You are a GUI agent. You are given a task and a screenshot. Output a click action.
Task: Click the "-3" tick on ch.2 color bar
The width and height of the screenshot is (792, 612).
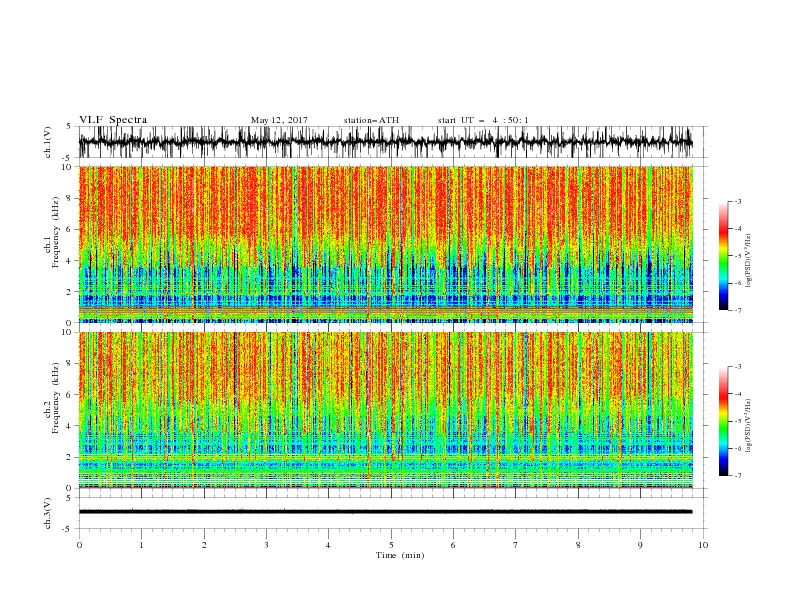(737, 367)
